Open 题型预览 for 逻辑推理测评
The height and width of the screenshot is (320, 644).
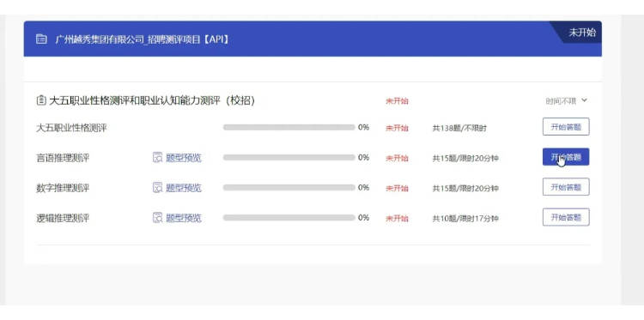click(x=184, y=218)
